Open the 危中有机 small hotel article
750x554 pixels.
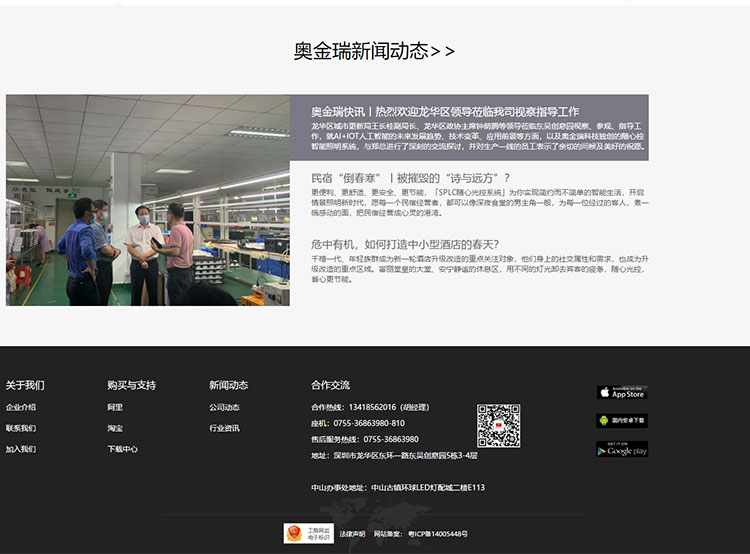pos(405,243)
